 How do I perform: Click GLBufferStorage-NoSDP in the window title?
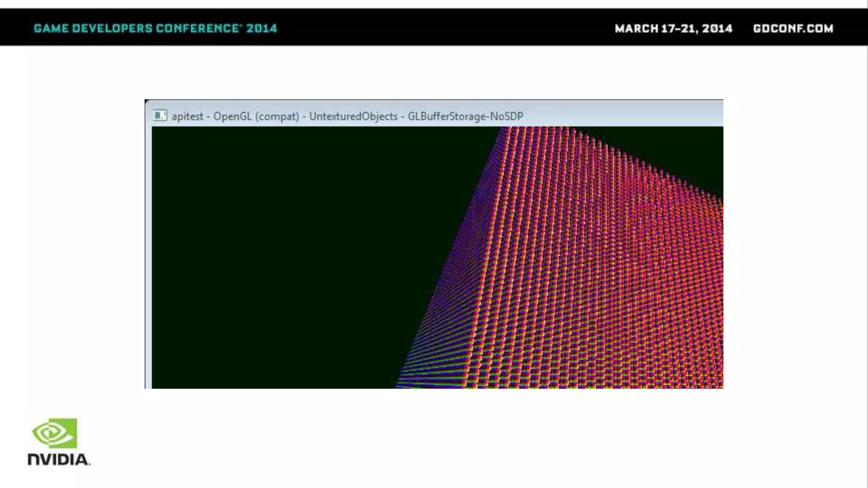click(x=465, y=116)
